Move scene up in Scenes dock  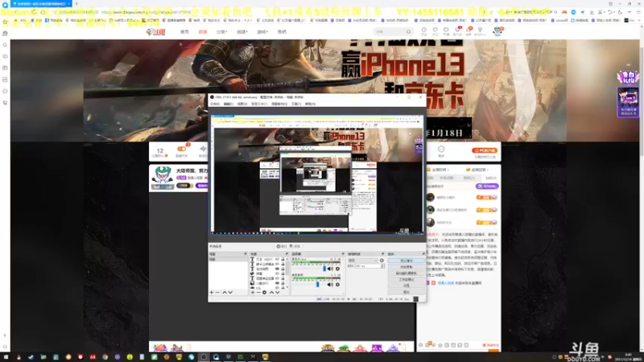[x=225, y=293]
